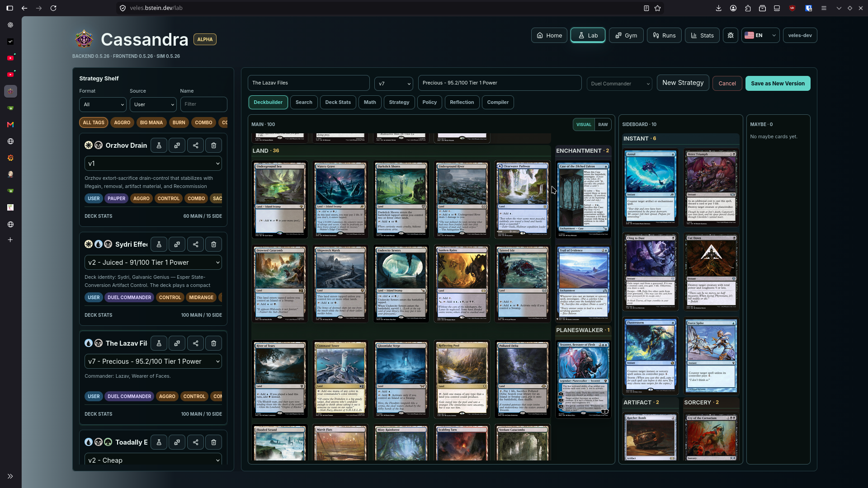Select the Tezzeret planeswalker card thumbnail
Viewport: 868px width, 488px height.
(583, 379)
